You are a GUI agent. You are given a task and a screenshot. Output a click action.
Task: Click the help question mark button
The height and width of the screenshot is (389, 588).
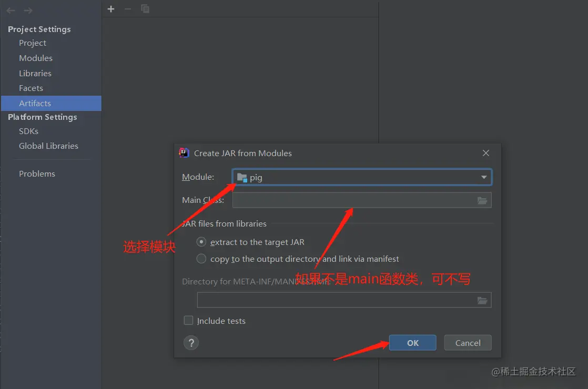pos(191,343)
